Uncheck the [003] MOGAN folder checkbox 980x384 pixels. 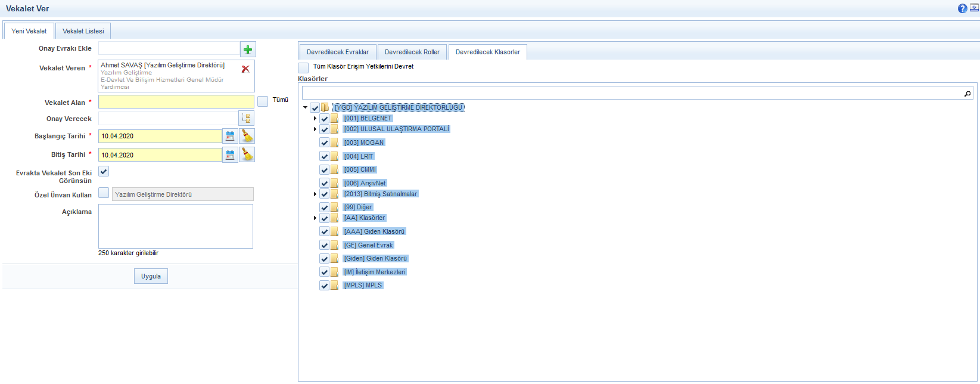click(x=325, y=143)
